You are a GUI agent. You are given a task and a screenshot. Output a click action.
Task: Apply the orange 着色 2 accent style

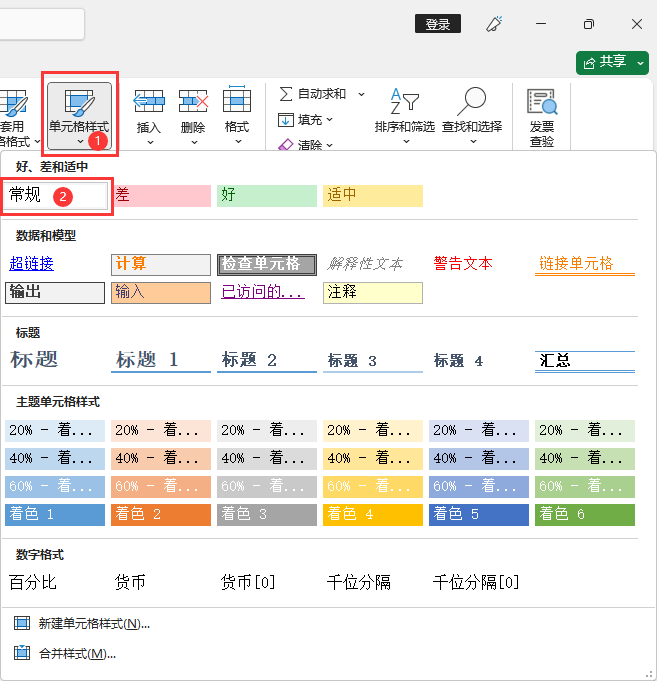(x=161, y=515)
